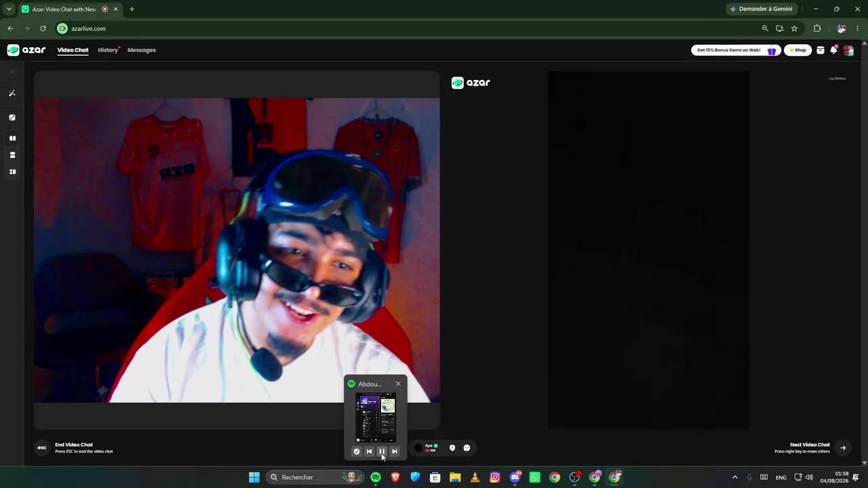The height and width of the screenshot is (488, 868).
Task: Open a new browser tab
Action: pyautogui.click(x=132, y=9)
